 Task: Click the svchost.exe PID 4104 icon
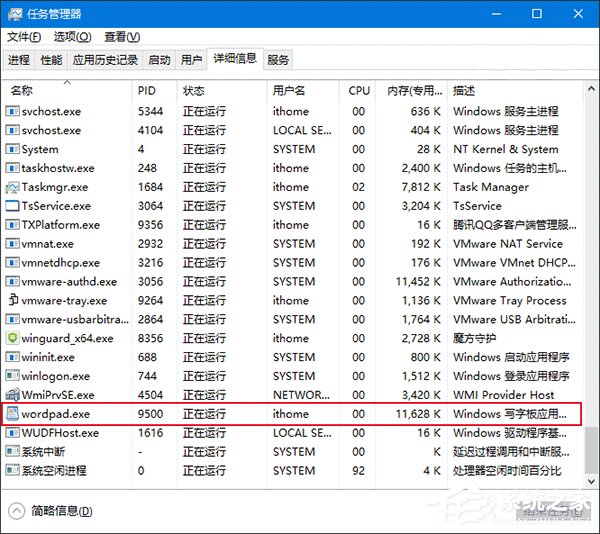pyautogui.click(x=12, y=130)
